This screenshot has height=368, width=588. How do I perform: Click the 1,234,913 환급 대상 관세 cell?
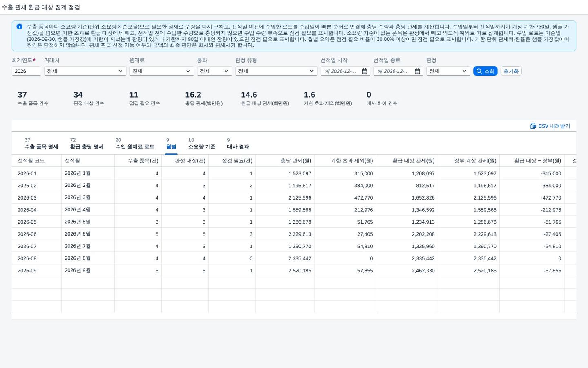(x=407, y=222)
